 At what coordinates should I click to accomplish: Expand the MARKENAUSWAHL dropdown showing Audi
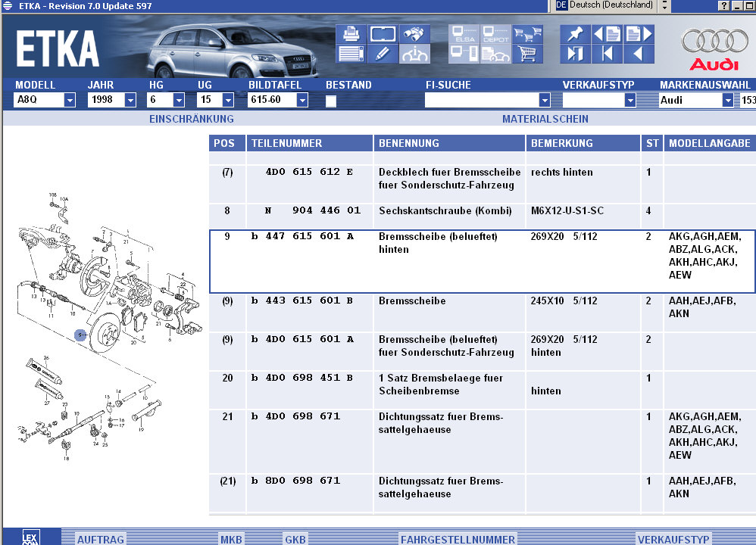728,100
